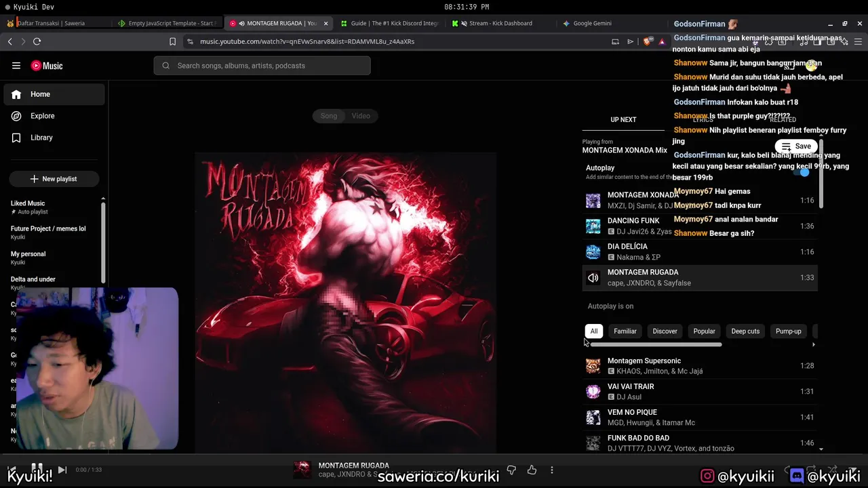Save the queue with Save button
The height and width of the screenshot is (488, 868).
pyautogui.click(x=796, y=146)
